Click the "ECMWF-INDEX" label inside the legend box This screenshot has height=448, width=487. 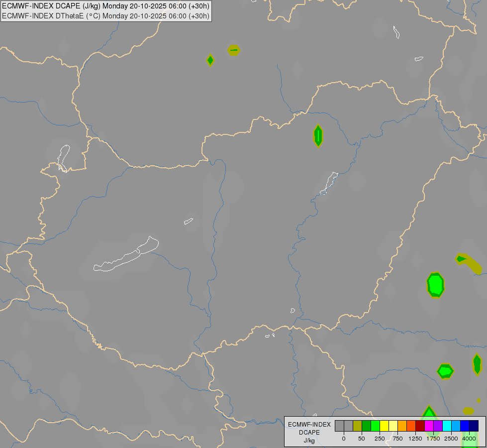pos(309,425)
